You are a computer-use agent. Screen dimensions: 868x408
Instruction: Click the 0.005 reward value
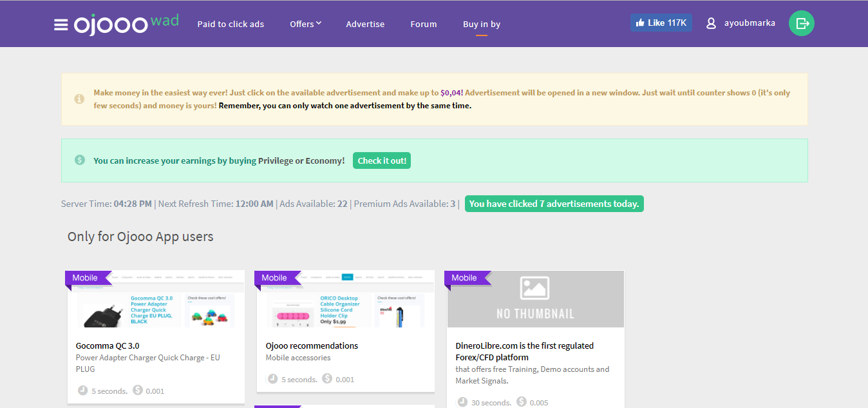(538, 403)
